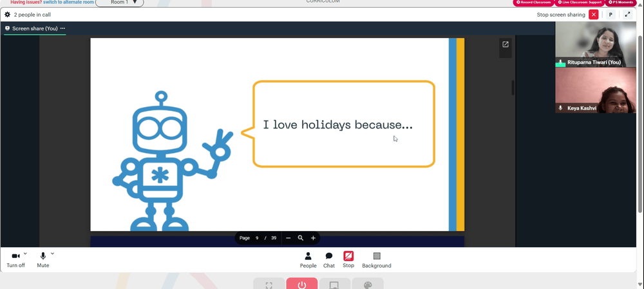Click the CURRICULUM header text

click(x=323, y=1)
